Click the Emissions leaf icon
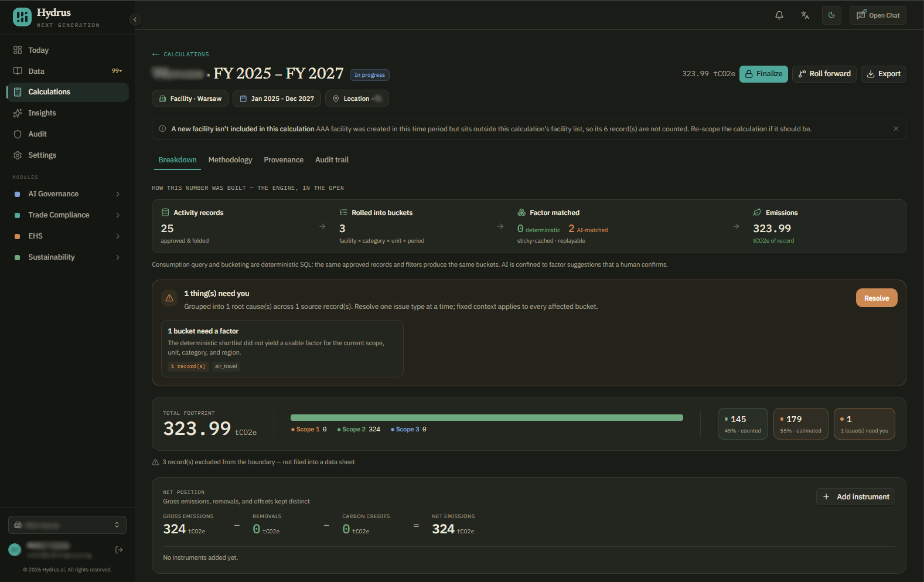Screen dimensions: 924x582 point(757,213)
